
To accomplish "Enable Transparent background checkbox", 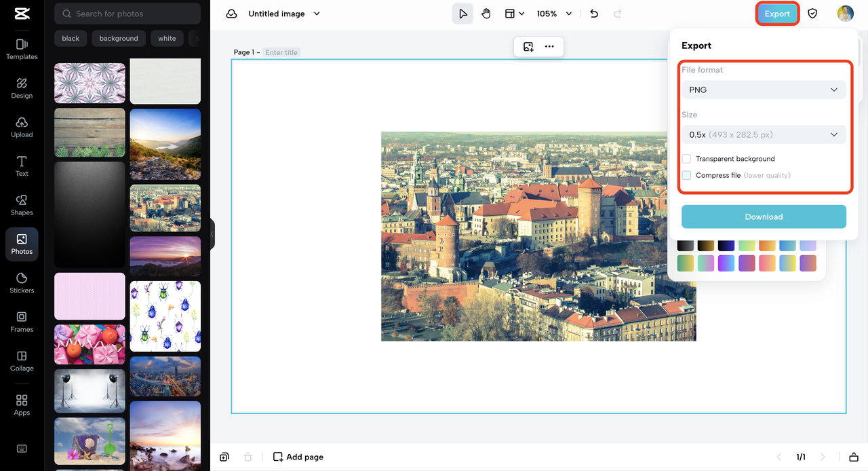I will [687, 159].
